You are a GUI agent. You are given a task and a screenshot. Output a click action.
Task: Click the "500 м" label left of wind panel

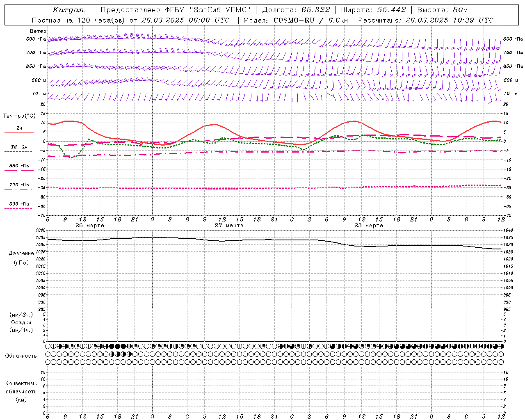(x=39, y=80)
